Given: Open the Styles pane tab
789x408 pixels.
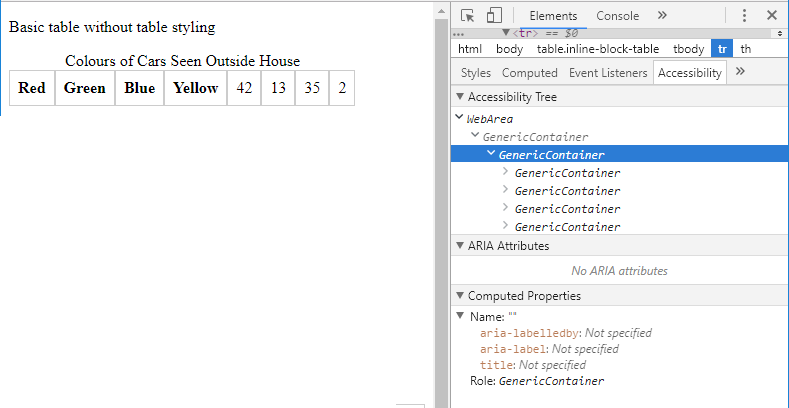Looking at the screenshot, I should (x=476, y=73).
